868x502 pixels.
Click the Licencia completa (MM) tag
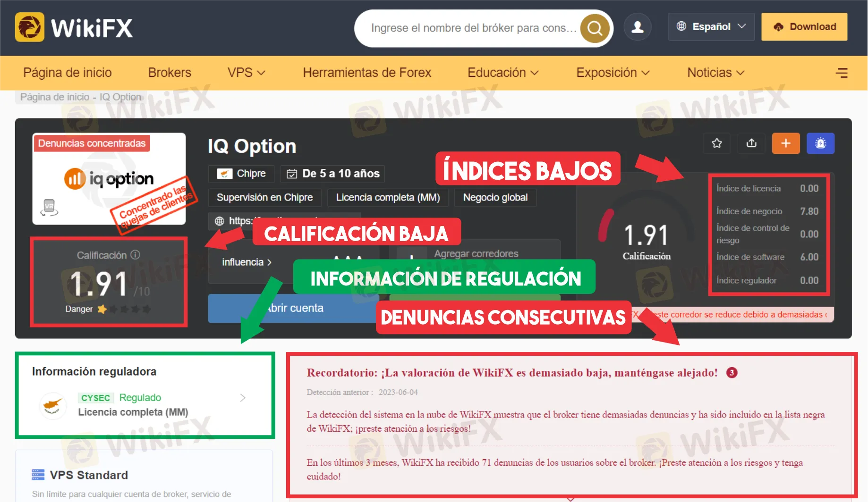point(388,197)
